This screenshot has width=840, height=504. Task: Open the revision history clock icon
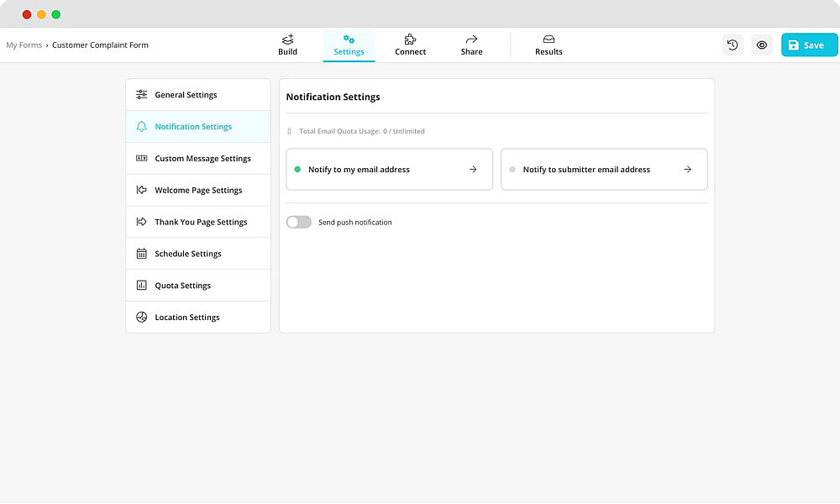[732, 45]
